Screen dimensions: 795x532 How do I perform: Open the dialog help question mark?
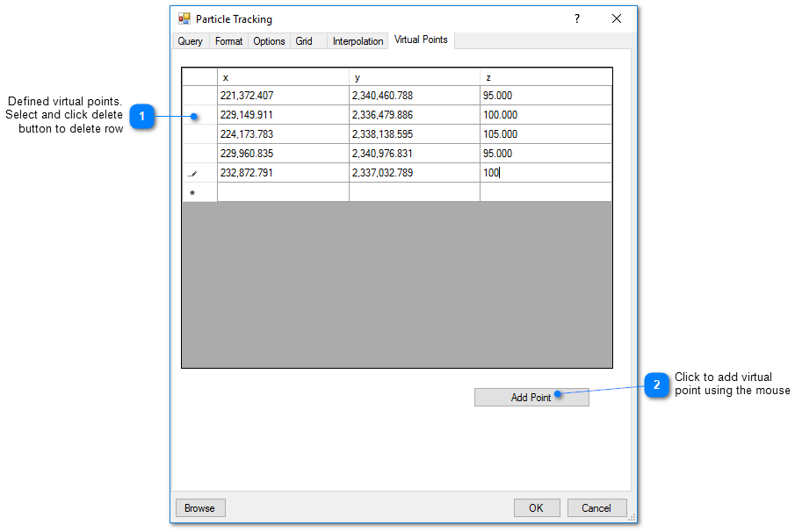pyautogui.click(x=576, y=18)
